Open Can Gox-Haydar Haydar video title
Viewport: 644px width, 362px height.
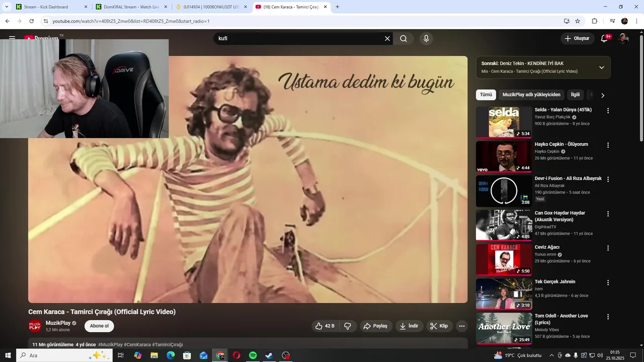tap(560, 216)
